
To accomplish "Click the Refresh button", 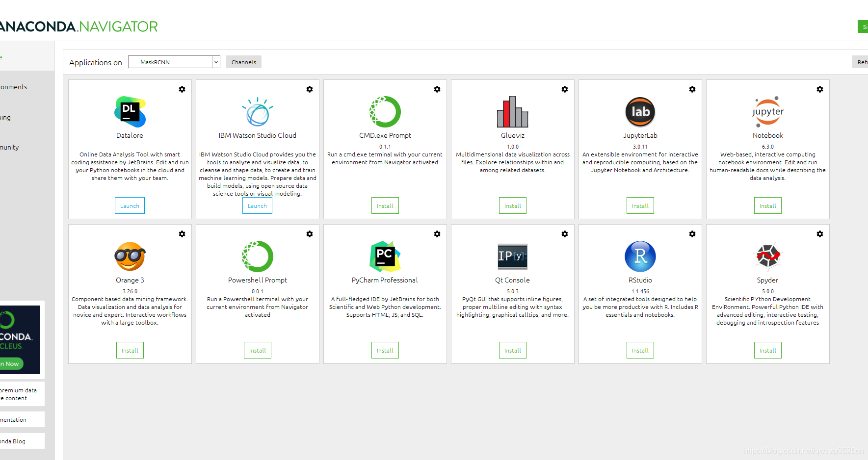I will point(861,62).
